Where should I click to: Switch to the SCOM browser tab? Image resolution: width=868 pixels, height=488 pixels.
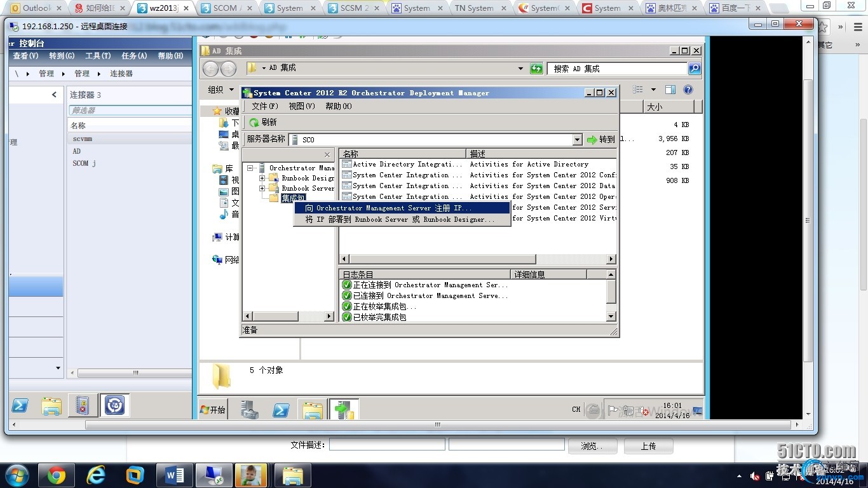pyautogui.click(x=226, y=8)
